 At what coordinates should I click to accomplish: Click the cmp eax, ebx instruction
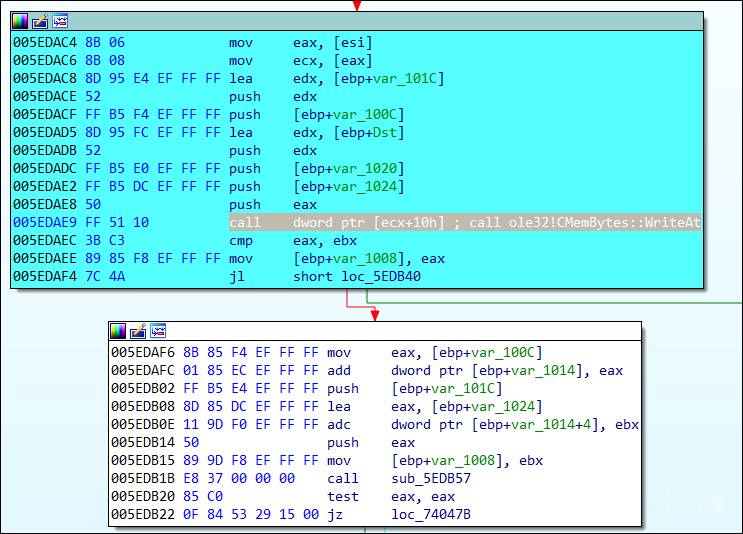pyautogui.click(x=293, y=240)
